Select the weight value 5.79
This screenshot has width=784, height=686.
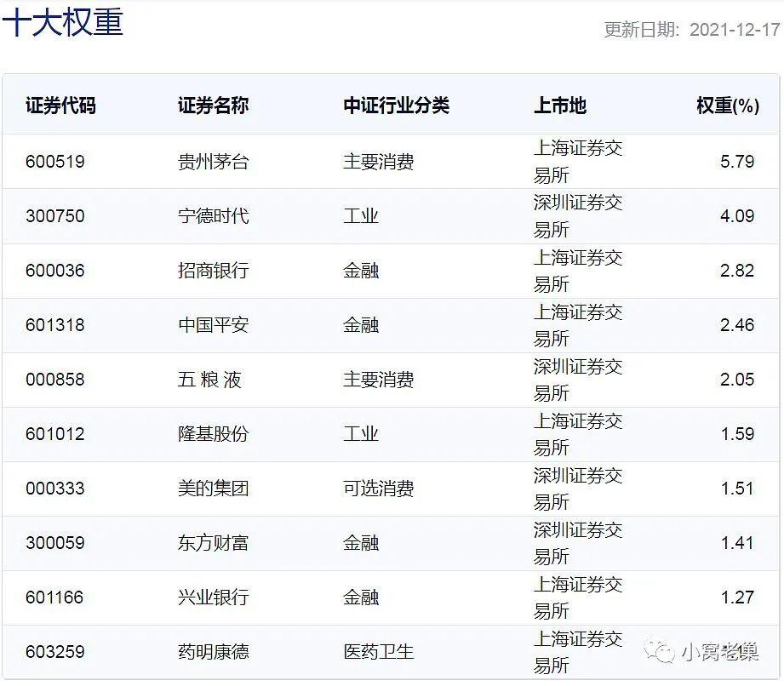click(x=737, y=162)
